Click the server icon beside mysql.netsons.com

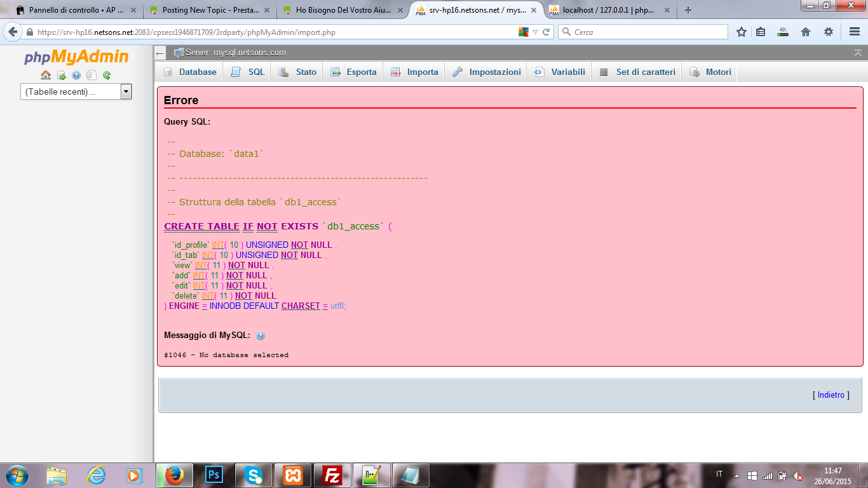(179, 53)
